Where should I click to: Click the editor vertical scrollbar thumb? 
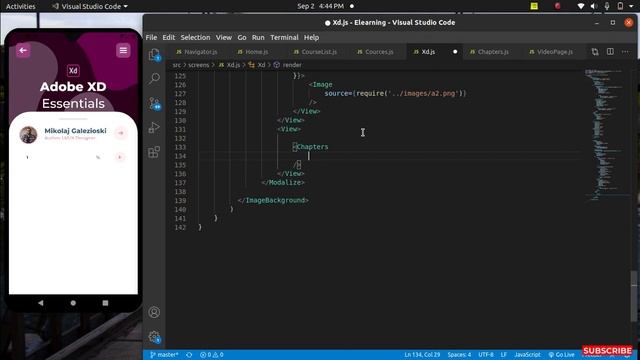click(633, 296)
